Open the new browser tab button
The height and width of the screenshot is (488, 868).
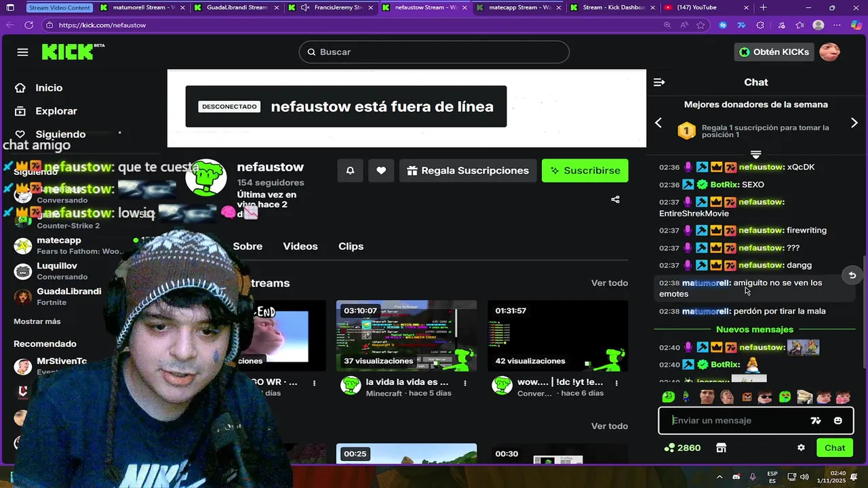pos(763,7)
